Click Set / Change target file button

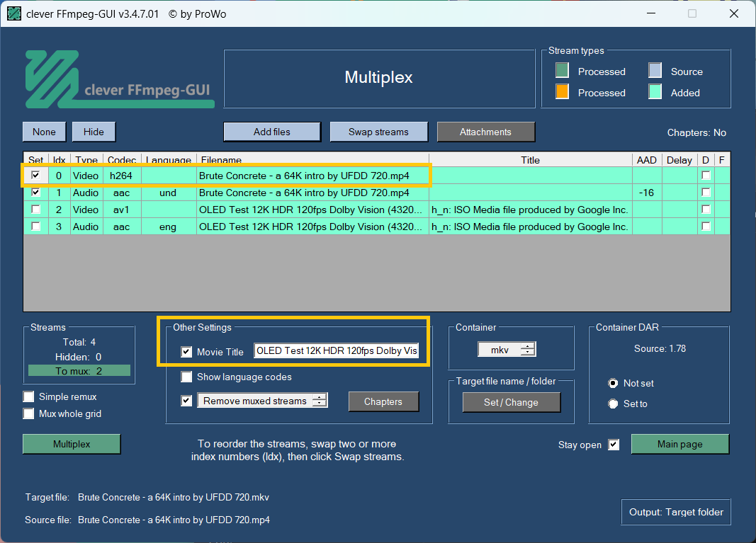pyautogui.click(x=511, y=402)
